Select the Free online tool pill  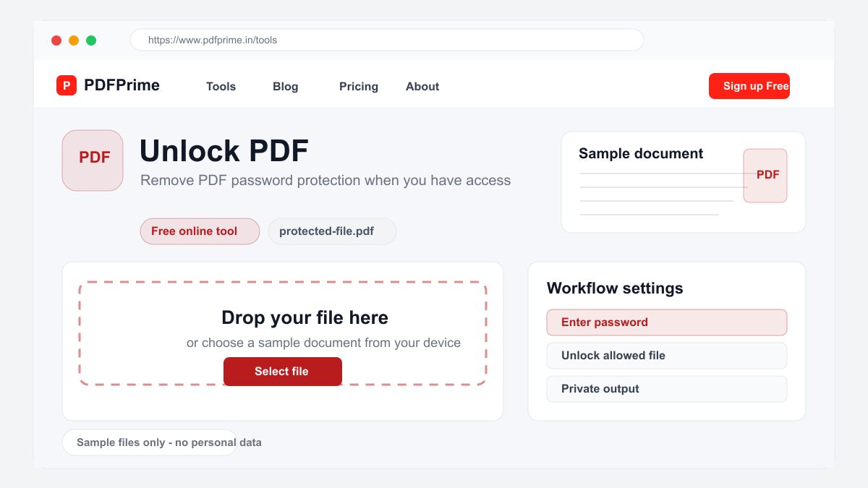[x=200, y=231]
